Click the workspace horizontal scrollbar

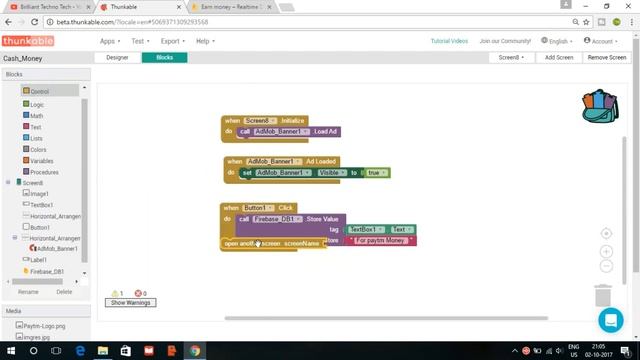[x=386, y=318]
